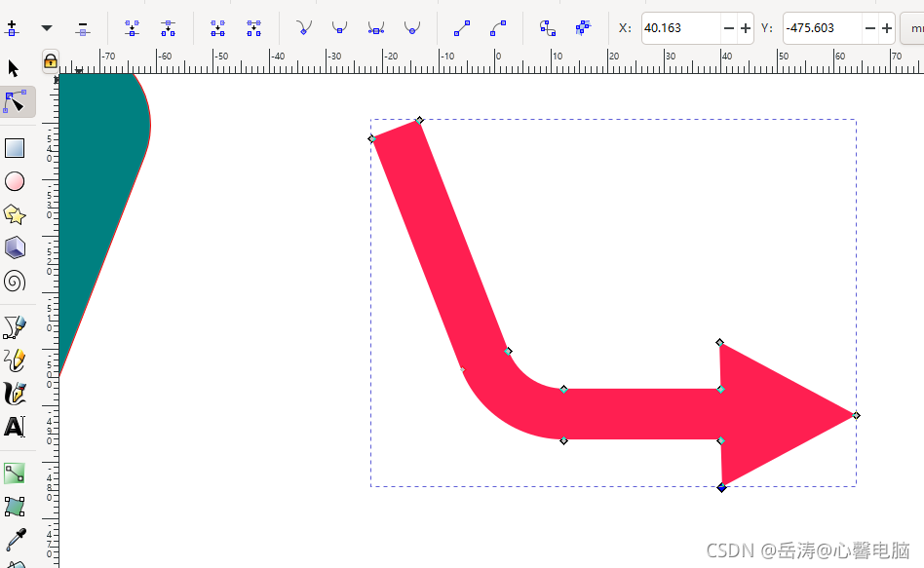This screenshot has width=924, height=568.
Task: Click the Delete selected nodes icon
Action: tap(83, 27)
